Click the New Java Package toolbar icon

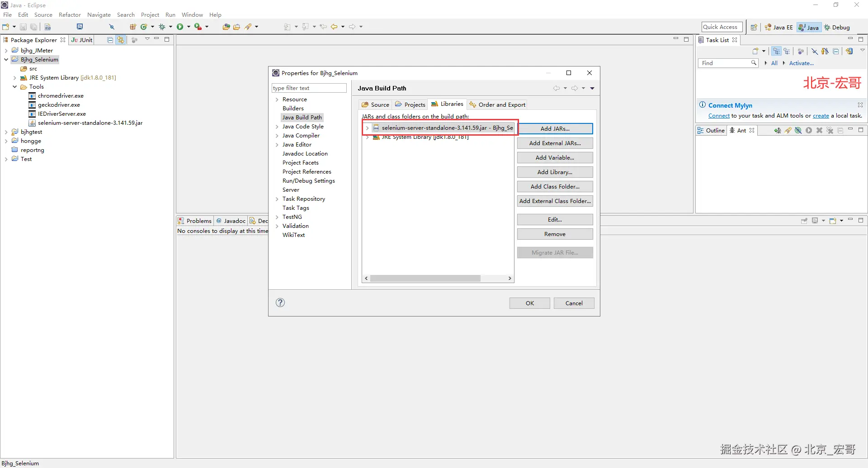(x=133, y=27)
